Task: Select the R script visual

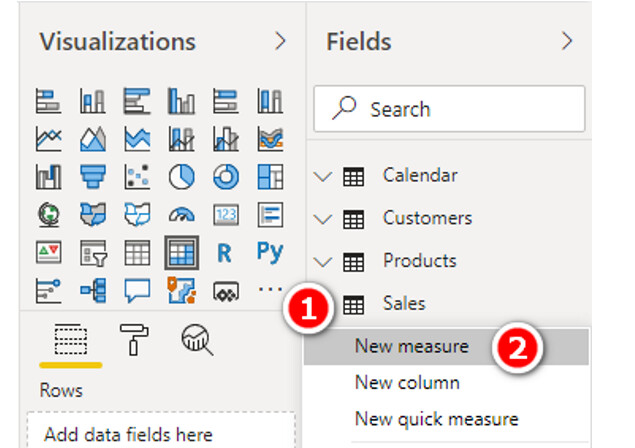Action: [224, 253]
